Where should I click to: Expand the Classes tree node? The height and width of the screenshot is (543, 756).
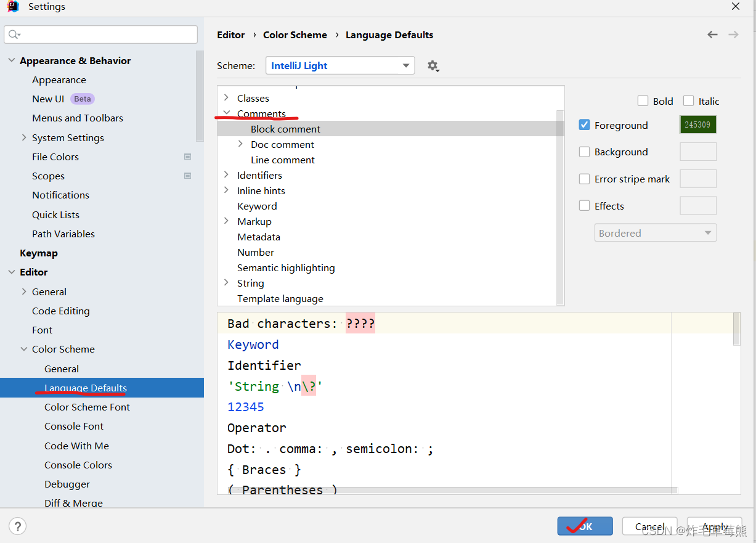226,98
